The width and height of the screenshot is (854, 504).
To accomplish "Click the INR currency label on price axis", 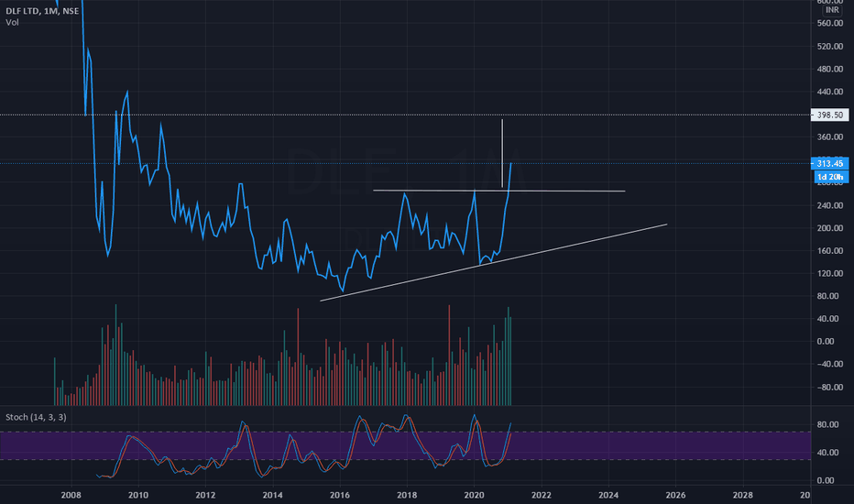I will click(832, 10).
